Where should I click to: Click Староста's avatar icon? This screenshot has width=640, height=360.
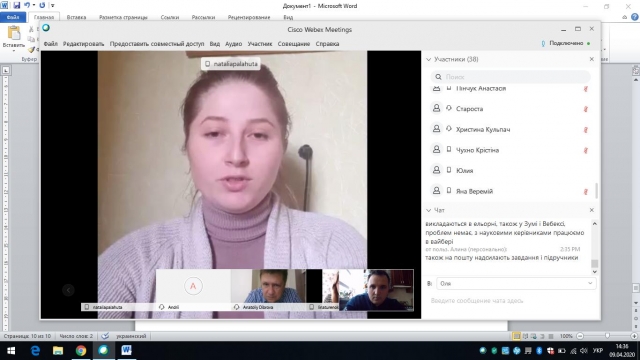(x=436, y=108)
